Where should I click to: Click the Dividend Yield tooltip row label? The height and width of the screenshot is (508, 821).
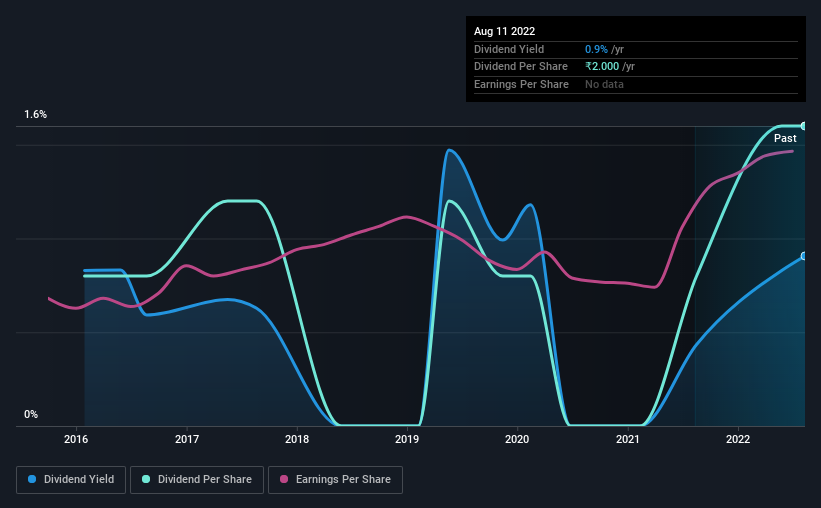[509, 49]
